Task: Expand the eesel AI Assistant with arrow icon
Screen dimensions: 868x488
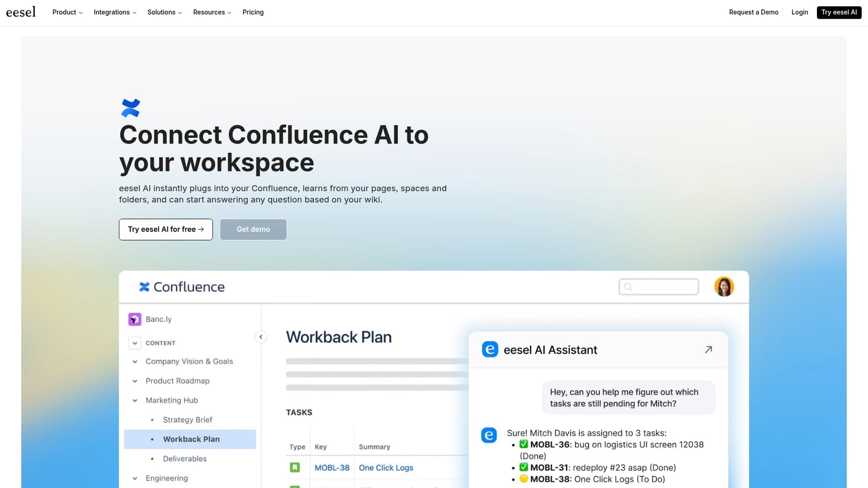Action: pos(708,350)
